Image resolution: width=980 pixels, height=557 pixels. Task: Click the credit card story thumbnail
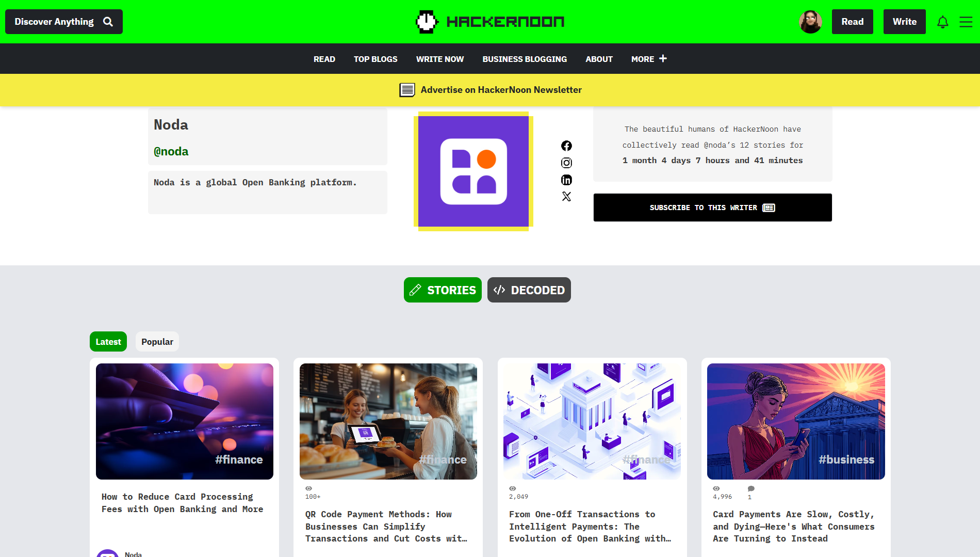click(185, 421)
